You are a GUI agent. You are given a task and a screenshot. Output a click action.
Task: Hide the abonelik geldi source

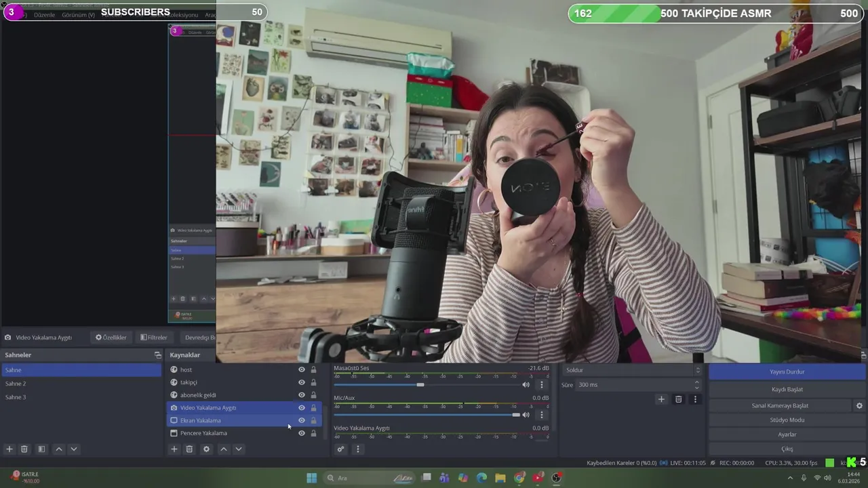302,395
